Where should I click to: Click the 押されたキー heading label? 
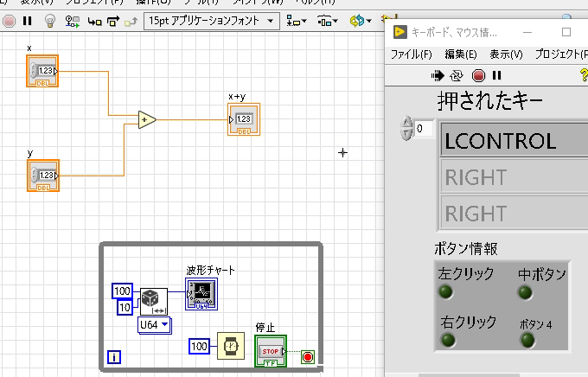[490, 102]
